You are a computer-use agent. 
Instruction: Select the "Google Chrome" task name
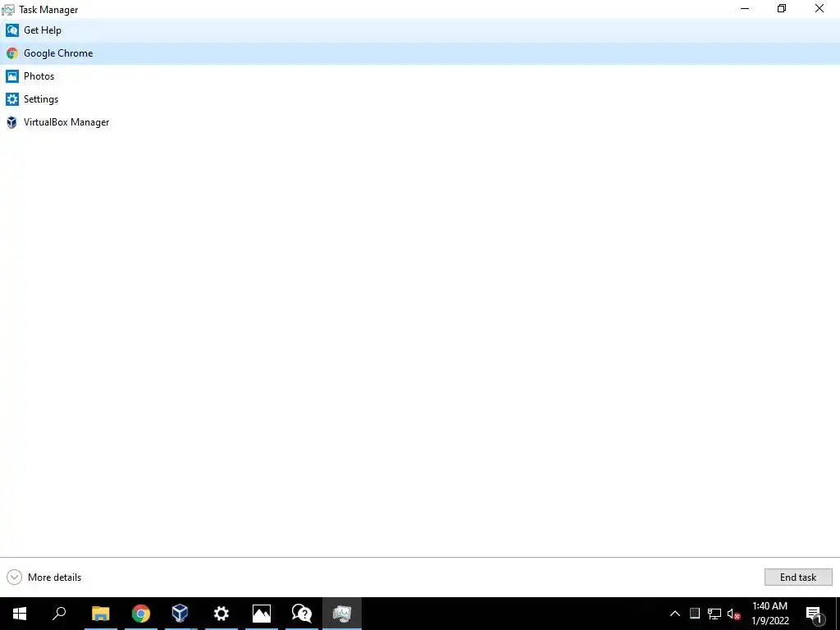pos(58,53)
